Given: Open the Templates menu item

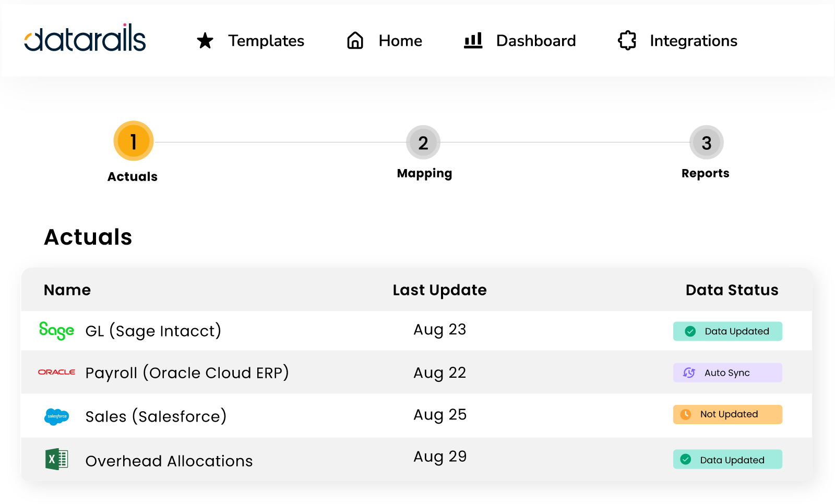Looking at the screenshot, I should (266, 41).
